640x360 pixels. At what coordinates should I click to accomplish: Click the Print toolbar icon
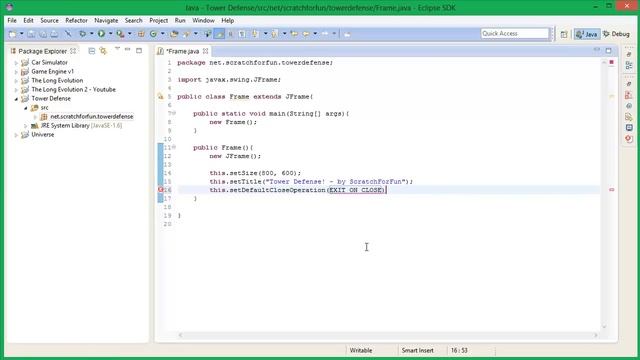click(x=54, y=34)
